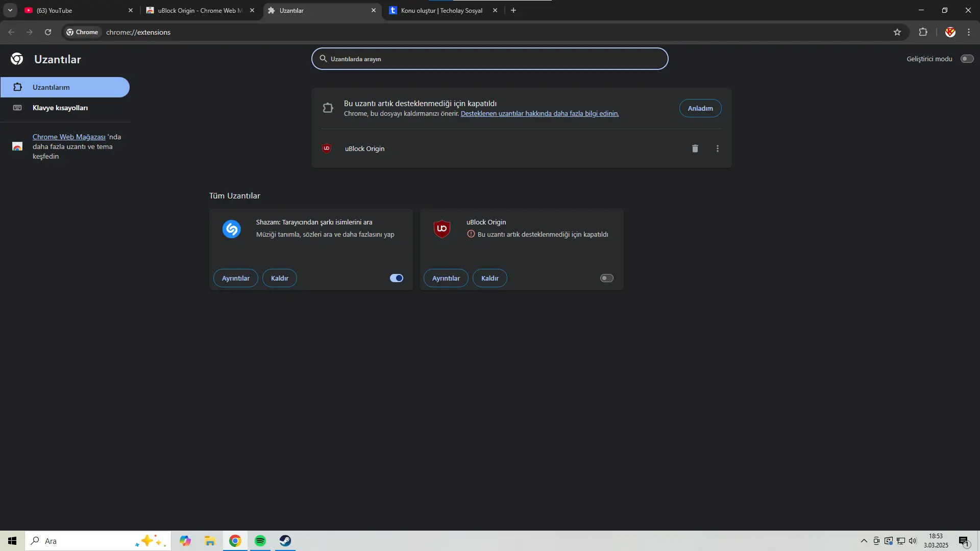Open Spotify from the taskbar
980x551 pixels.
point(260,541)
